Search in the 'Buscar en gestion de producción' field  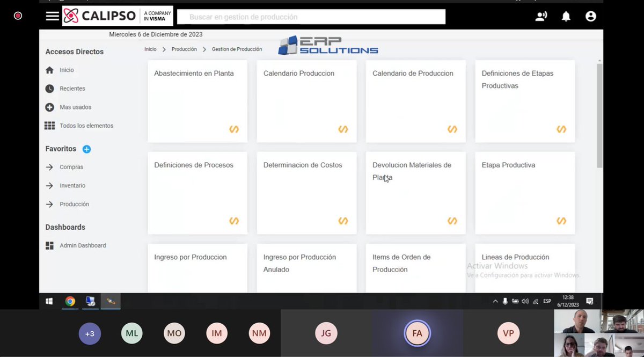tap(311, 17)
